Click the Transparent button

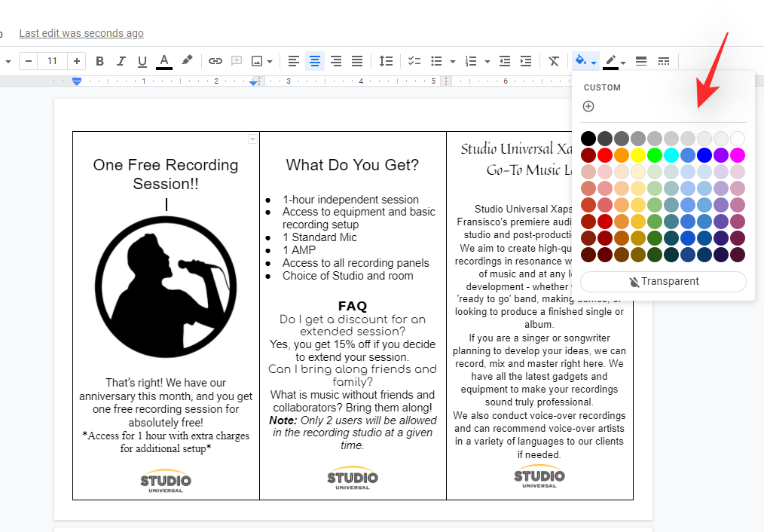click(663, 281)
